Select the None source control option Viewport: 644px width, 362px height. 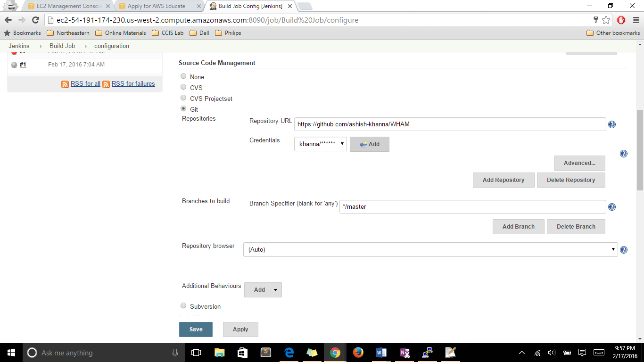pos(183,76)
